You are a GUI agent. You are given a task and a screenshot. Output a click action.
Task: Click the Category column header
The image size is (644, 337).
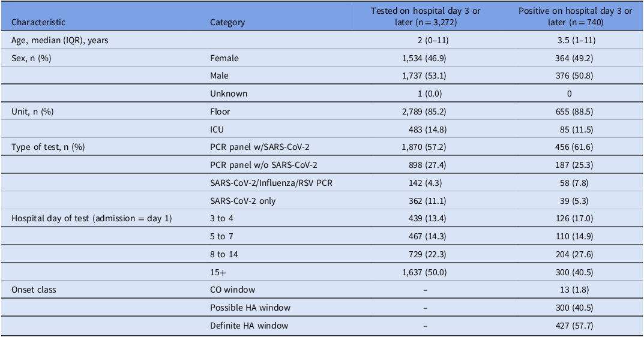coord(227,22)
